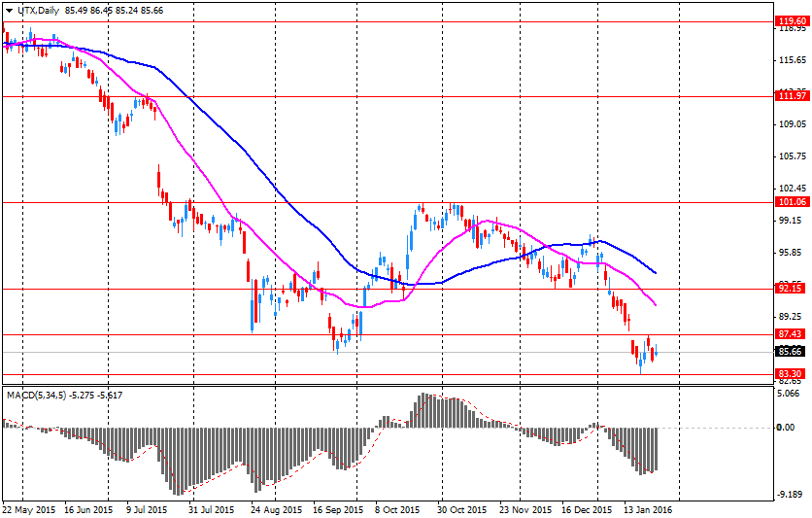Click the UTX,Daily chart title
Screen dimensions: 812x518
[38, 11]
